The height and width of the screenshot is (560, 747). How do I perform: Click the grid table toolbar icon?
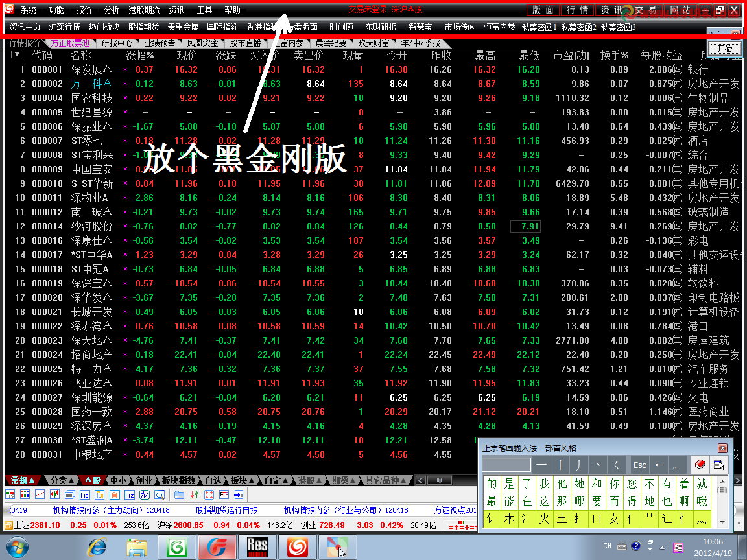click(x=25, y=495)
